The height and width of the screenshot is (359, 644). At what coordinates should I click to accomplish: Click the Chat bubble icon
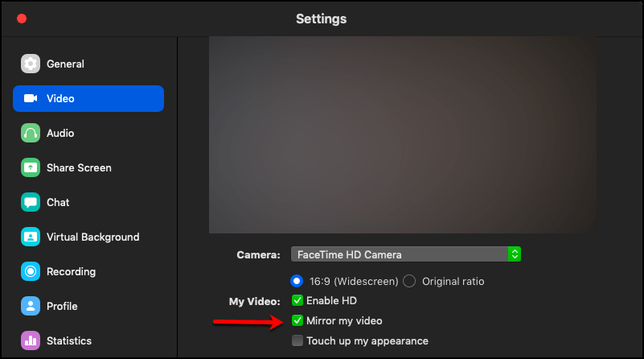point(31,202)
